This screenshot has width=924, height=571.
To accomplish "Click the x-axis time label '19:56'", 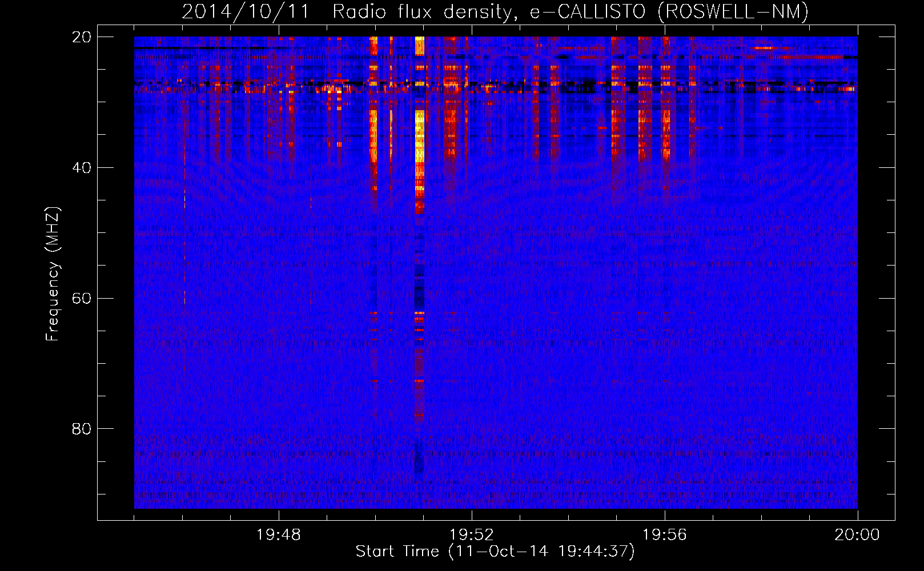I will pyautogui.click(x=665, y=535).
